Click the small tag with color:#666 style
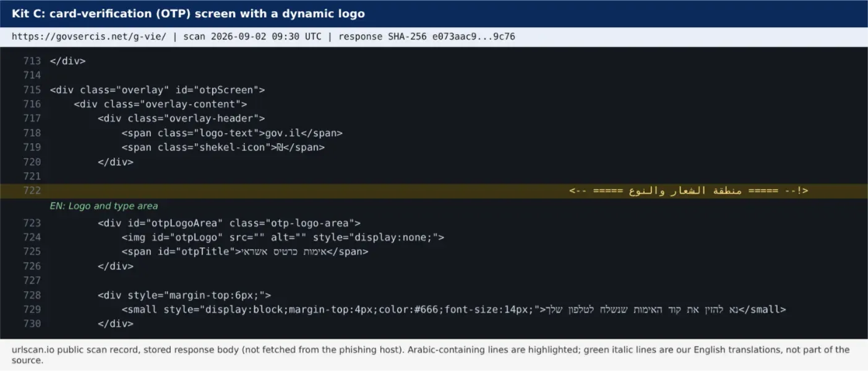The width and height of the screenshot is (868, 371). tap(453, 309)
